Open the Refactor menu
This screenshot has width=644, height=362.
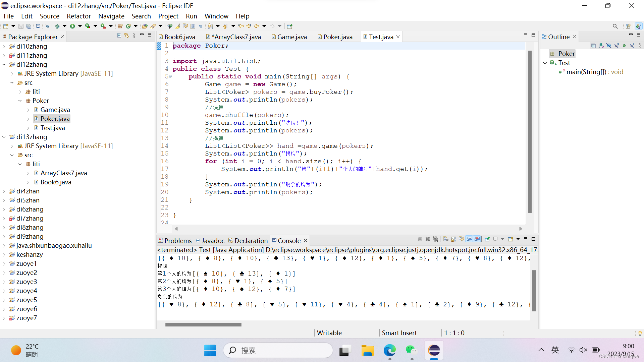point(78,16)
